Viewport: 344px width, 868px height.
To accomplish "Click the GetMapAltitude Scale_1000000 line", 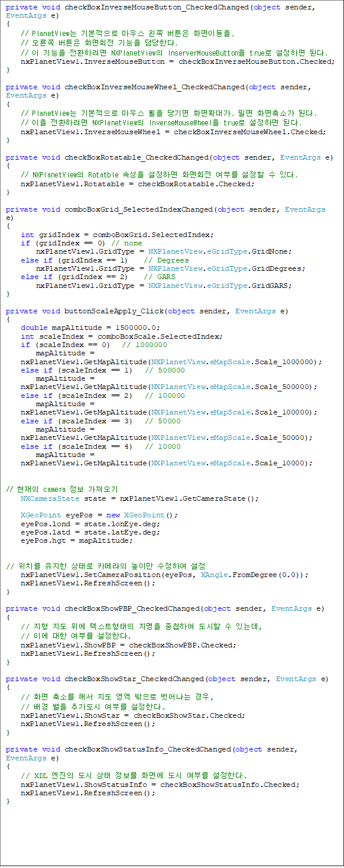I will 171,361.
